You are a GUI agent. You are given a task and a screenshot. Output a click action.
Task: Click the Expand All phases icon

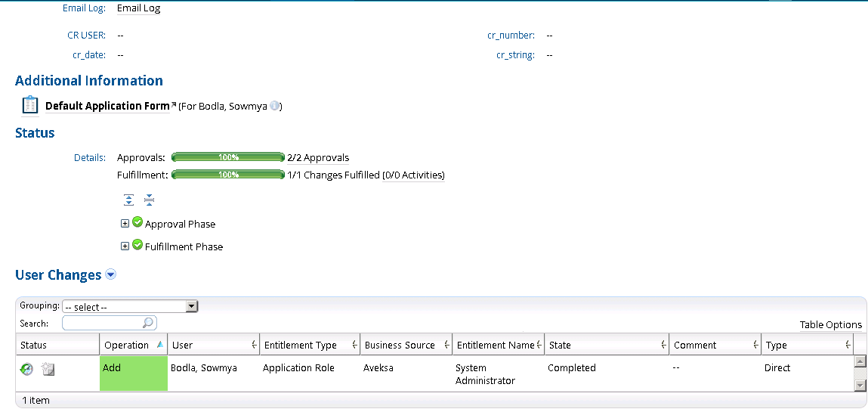pyautogui.click(x=129, y=200)
